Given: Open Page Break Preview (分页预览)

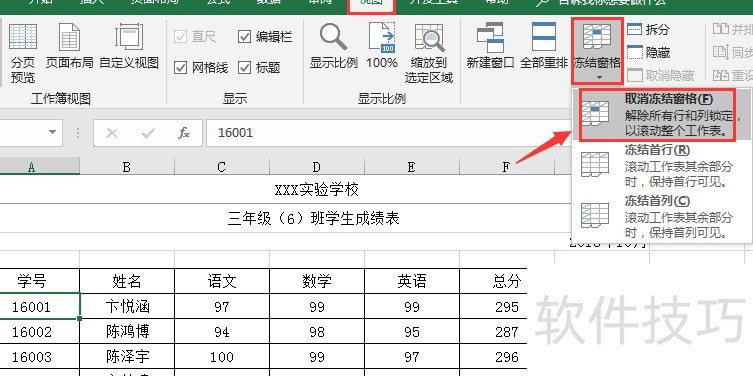Looking at the screenshot, I should point(23,53).
